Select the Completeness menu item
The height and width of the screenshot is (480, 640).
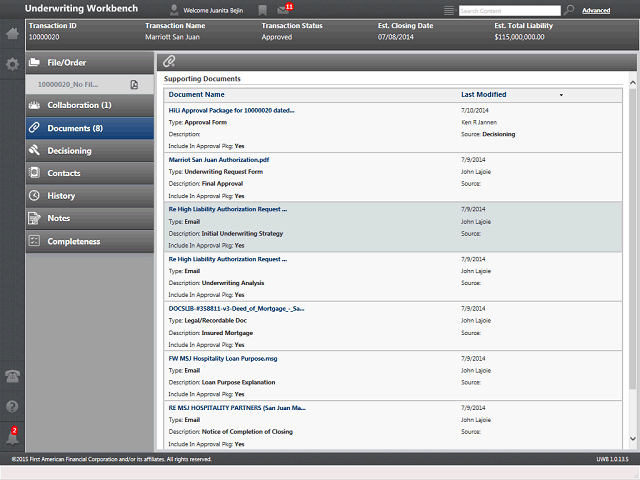(90, 241)
